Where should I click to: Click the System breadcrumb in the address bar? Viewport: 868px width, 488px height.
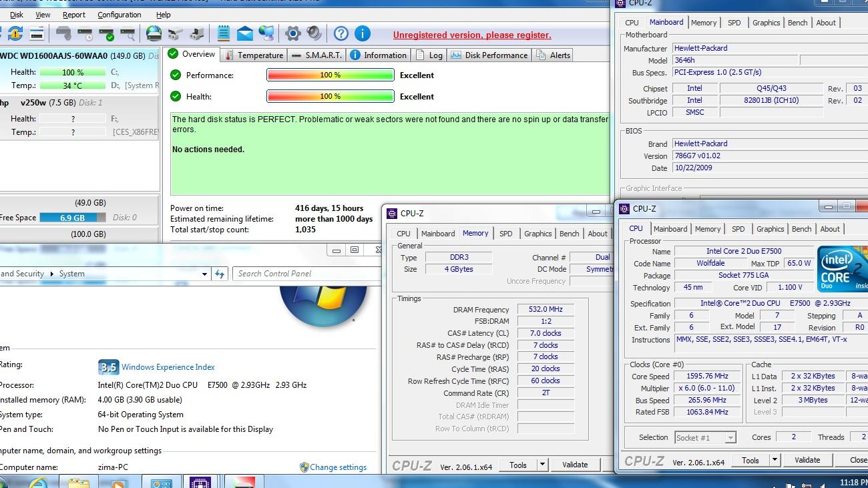[71, 274]
